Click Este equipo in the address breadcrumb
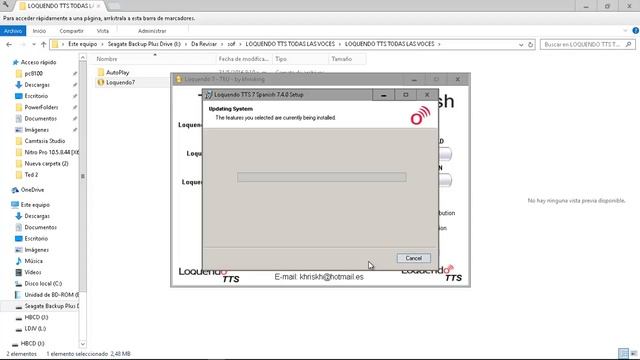The image size is (640, 360). 82,44
